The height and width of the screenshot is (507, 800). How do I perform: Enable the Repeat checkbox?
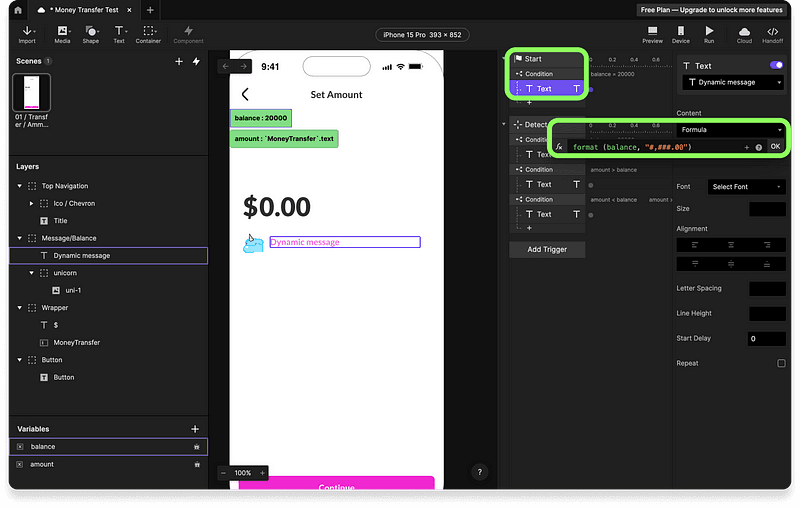pyautogui.click(x=781, y=363)
